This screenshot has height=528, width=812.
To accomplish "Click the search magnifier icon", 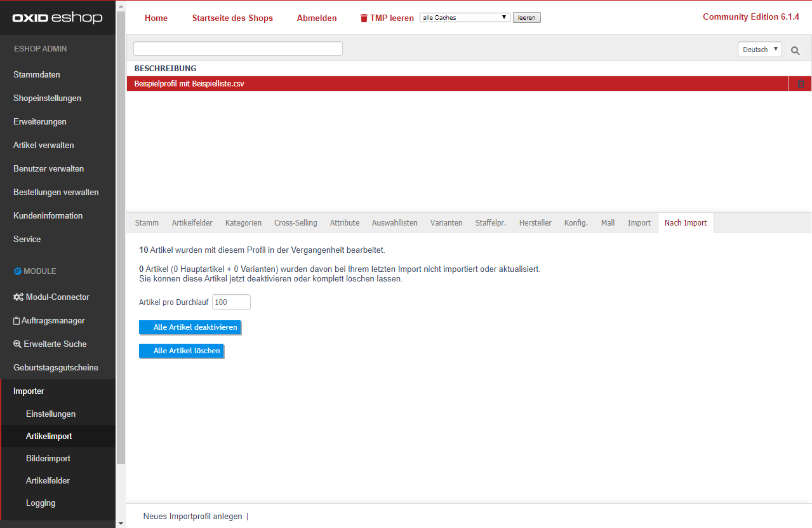I will coord(795,50).
